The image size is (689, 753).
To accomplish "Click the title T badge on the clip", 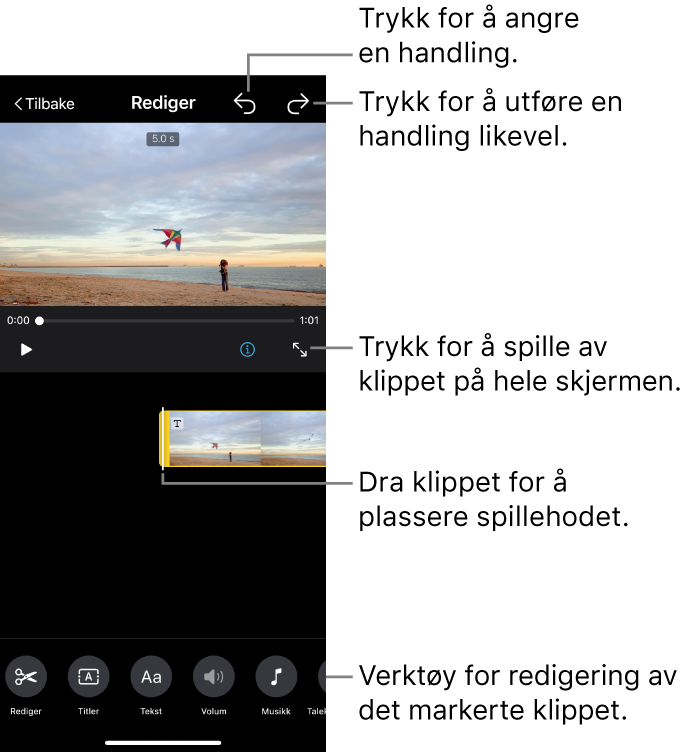I will [x=178, y=424].
